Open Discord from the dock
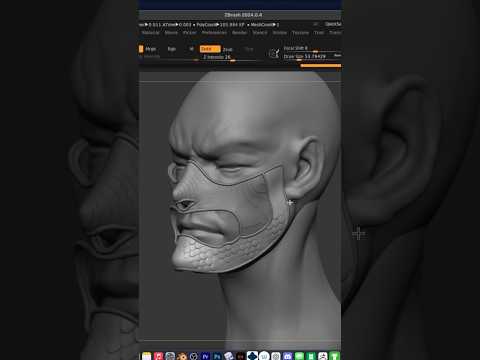 pos(287,356)
